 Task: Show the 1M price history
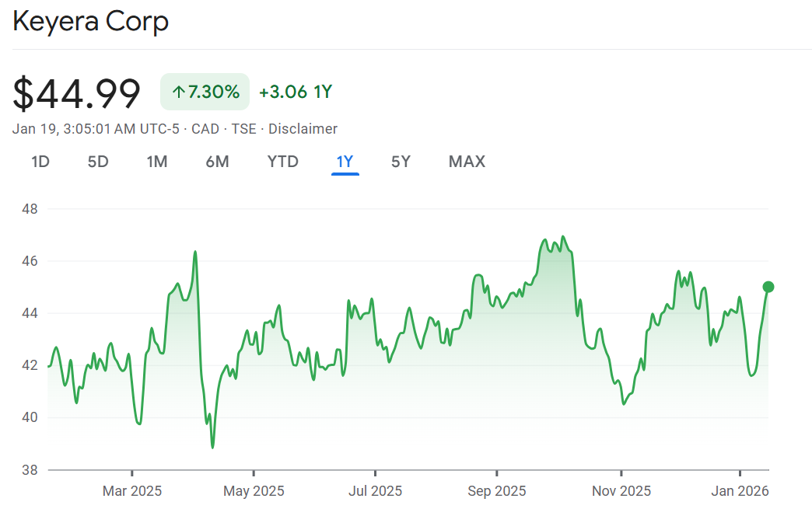pyautogui.click(x=157, y=162)
